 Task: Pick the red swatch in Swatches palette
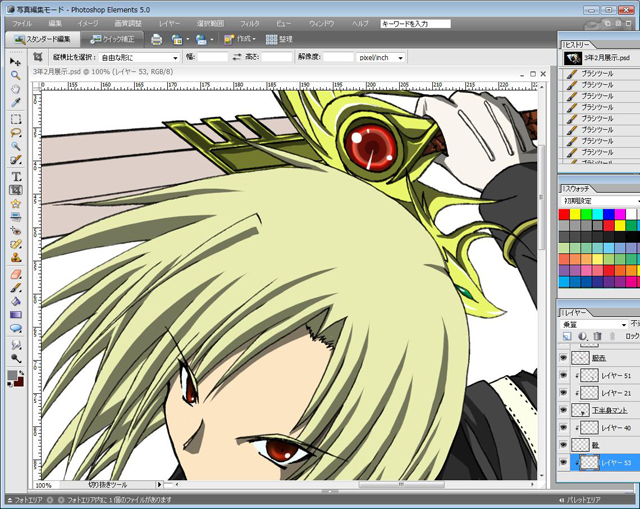tap(564, 214)
